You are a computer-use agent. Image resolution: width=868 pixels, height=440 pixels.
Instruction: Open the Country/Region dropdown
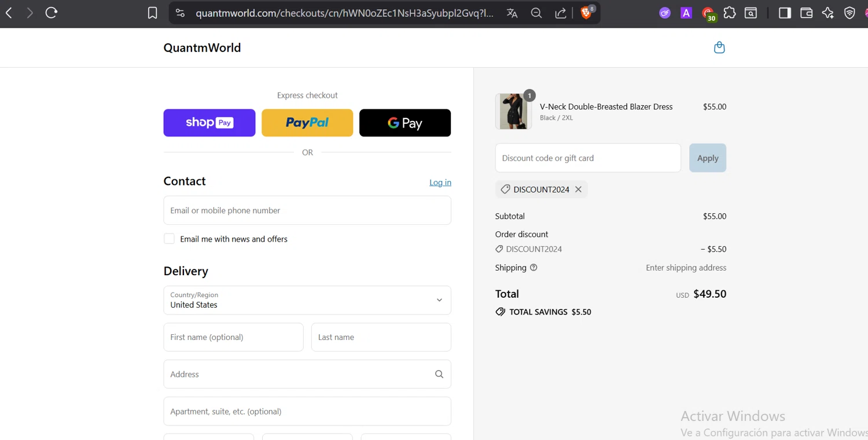307,300
